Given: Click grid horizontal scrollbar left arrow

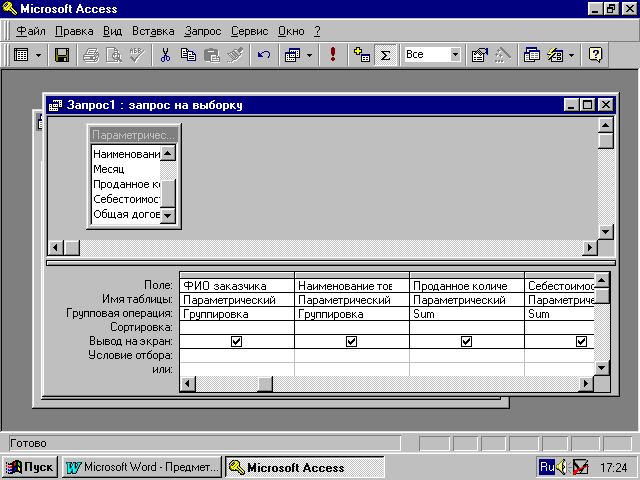Looking at the screenshot, I should (188, 384).
